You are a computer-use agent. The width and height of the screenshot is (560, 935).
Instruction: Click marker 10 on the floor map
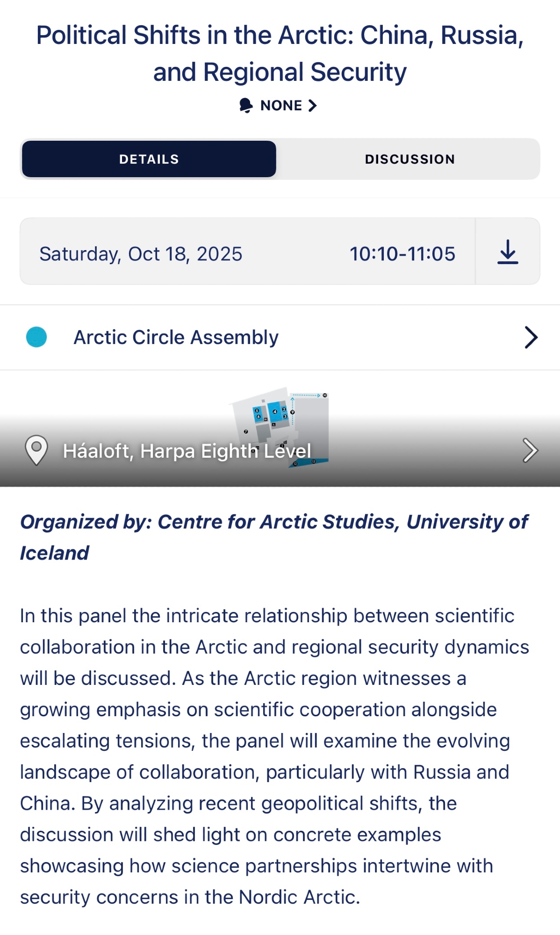[x=325, y=396]
